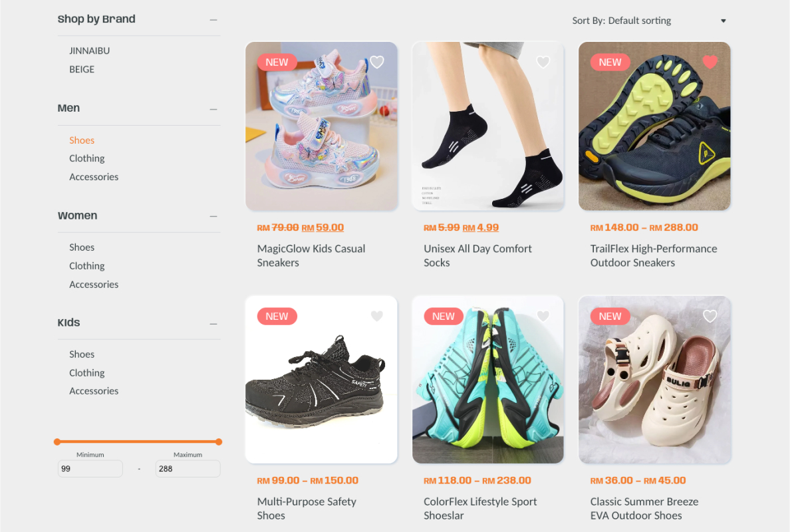
Task: Click heart icon on Multi-Purpose Safety Shoes
Action: (377, 316)
